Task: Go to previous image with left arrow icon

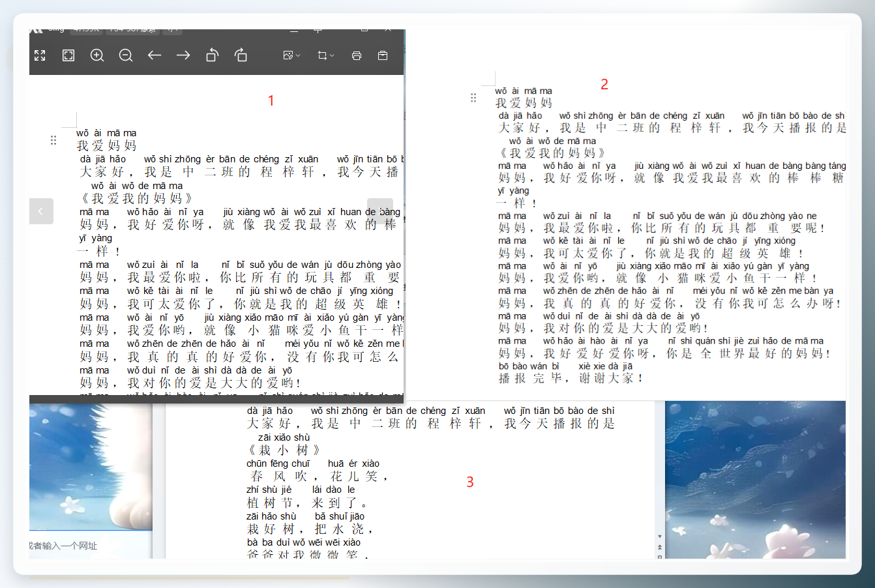Action: (155, 55)
